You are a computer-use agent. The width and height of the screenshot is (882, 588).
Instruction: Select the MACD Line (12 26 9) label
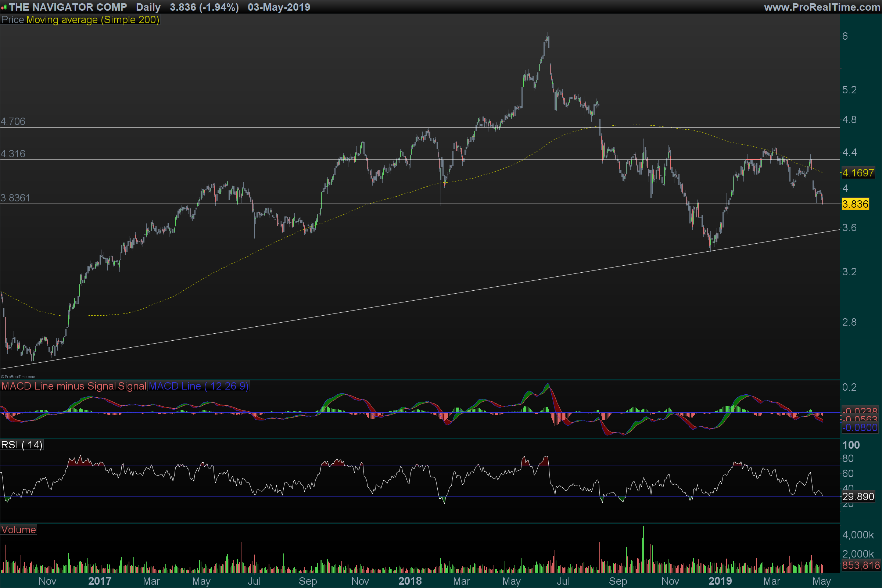point(199,386)
